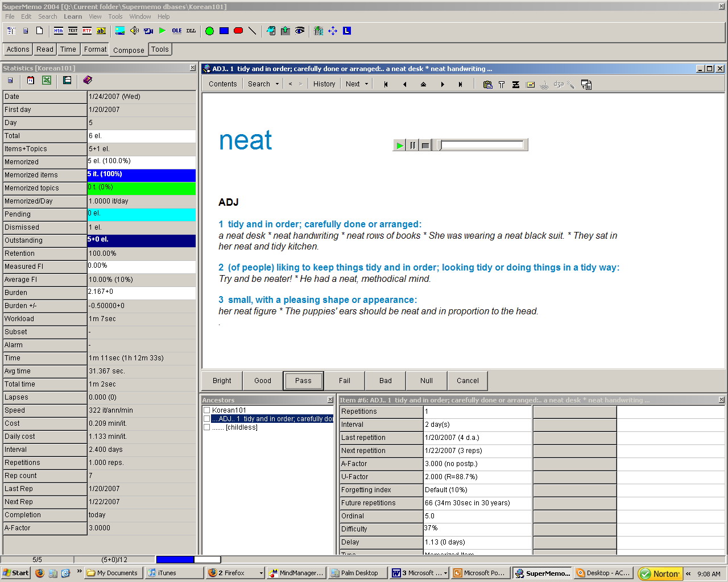Screen dimensions: 728x582
Task: Stop the audio player
Action: tap(425, 145)
